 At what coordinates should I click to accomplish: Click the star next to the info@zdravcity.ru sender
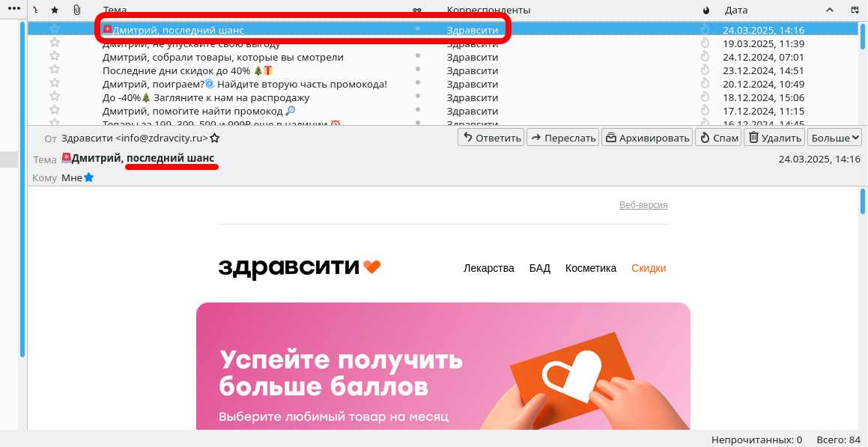click(214, 138)
